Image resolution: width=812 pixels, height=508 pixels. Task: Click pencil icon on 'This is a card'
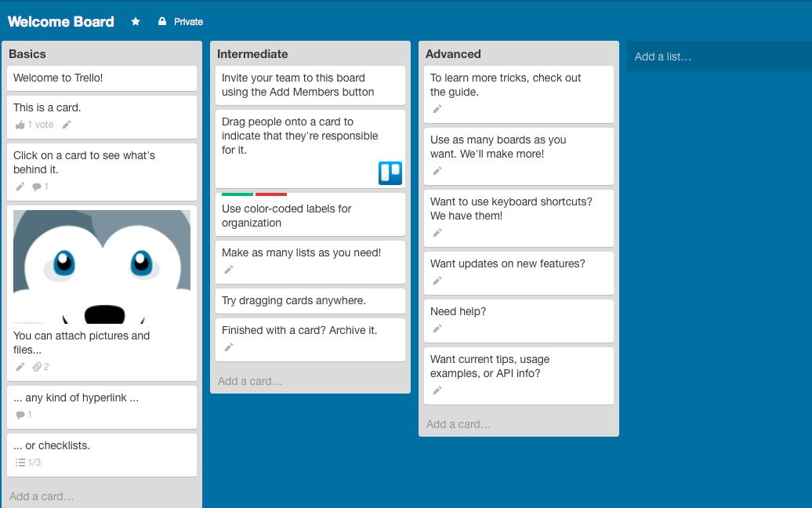[x=67, y=125]
